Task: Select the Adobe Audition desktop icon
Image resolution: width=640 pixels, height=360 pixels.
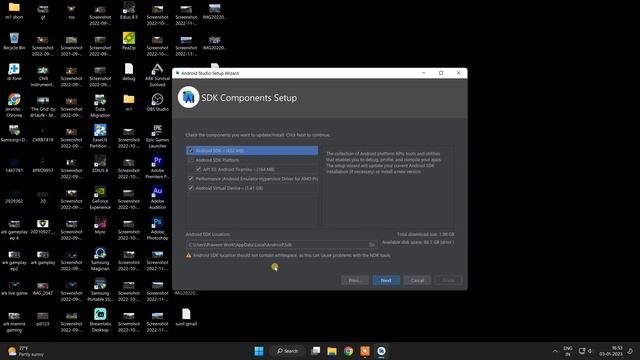Action: pos(158,198)
